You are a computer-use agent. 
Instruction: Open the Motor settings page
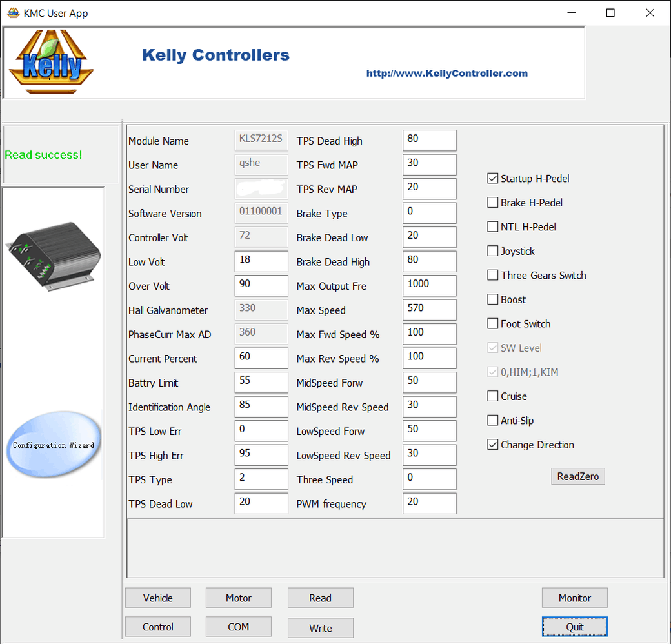[x=238, y=598]
